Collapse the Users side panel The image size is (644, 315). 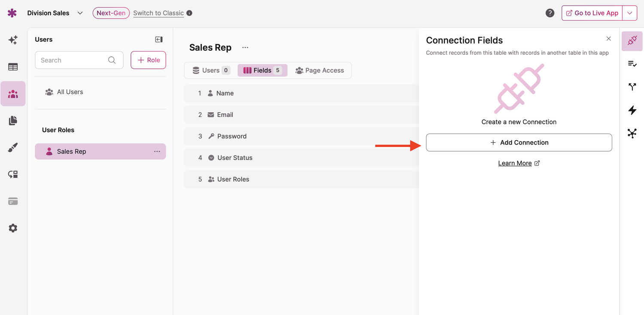159,40
